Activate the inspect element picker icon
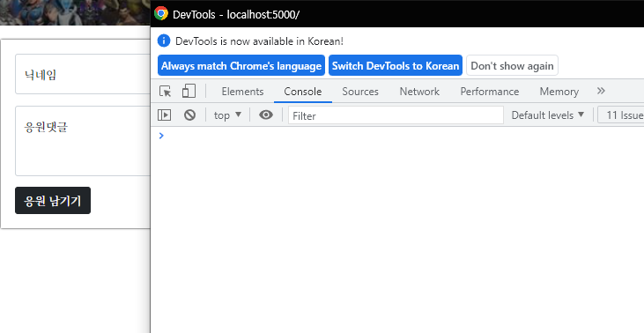 (x=166, y=91)
